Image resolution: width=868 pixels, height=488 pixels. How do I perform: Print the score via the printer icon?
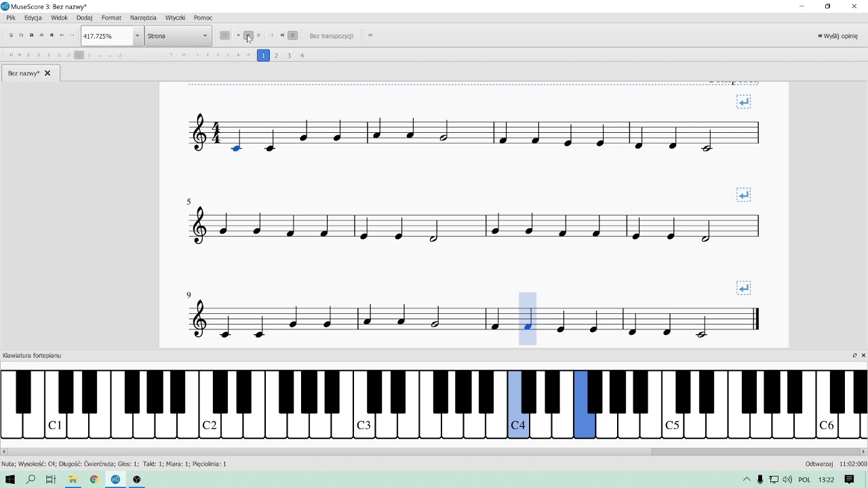[x=52, y=35]
